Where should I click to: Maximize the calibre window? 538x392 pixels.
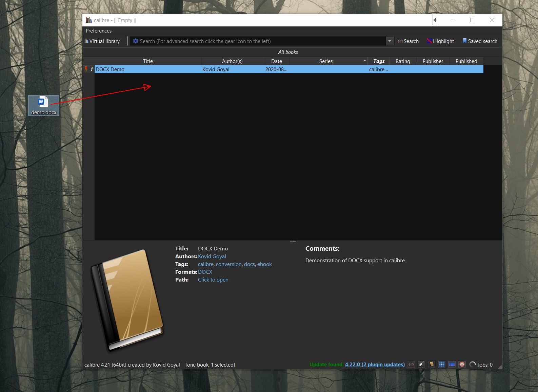pyautogui.click(x=472, y=20)
